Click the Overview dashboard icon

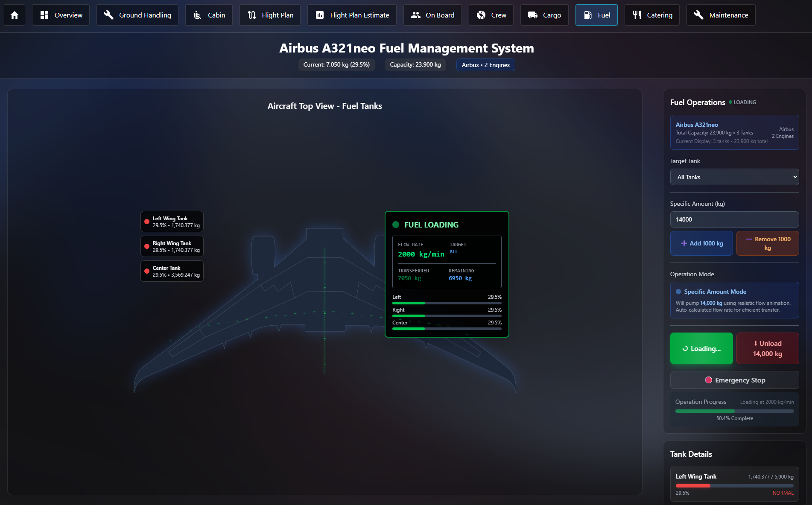coord(44,15)
